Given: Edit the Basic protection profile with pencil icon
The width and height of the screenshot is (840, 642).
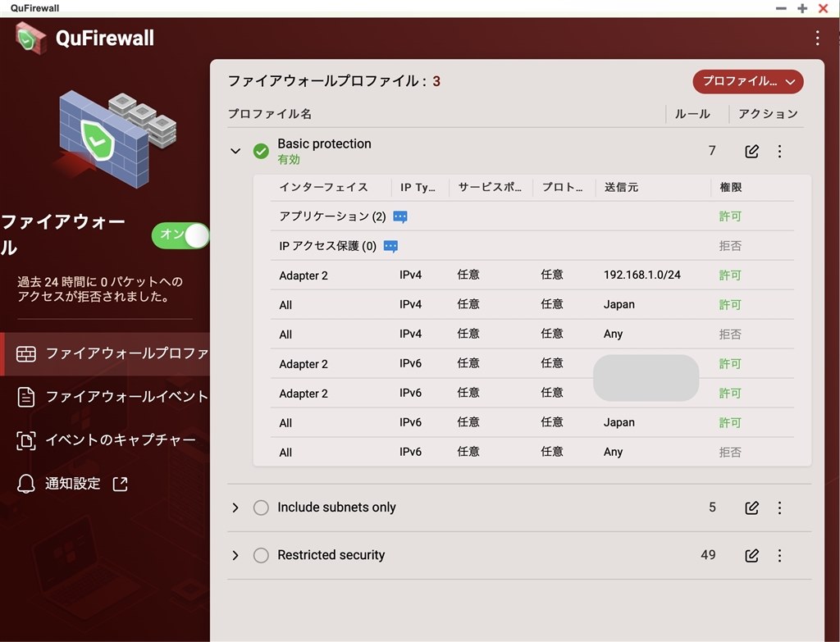Looking at the screenshot, I should point(751,151).
